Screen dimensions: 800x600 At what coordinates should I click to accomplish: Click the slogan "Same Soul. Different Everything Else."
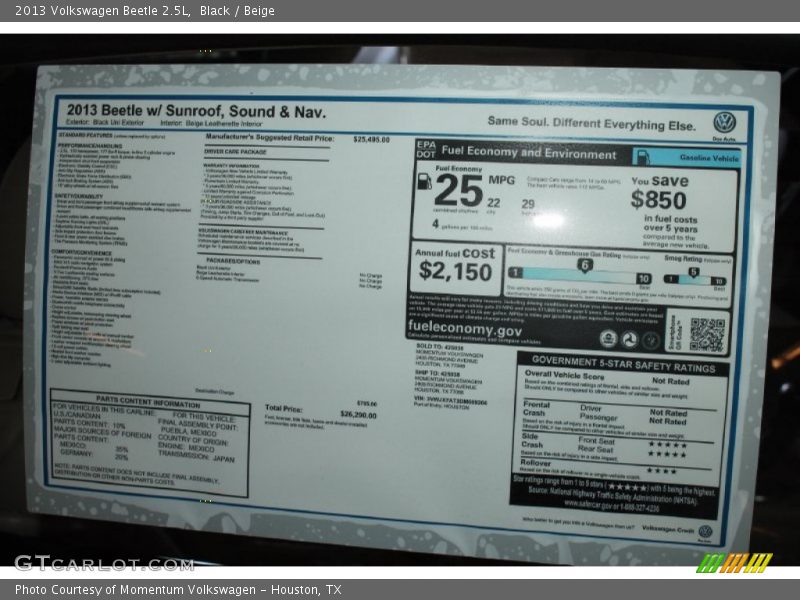(x=592, y=123)
